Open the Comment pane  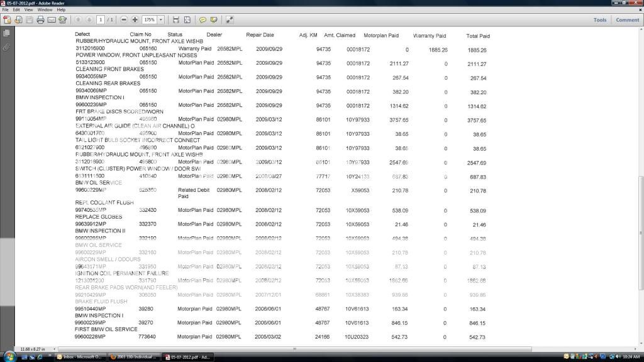627,20
